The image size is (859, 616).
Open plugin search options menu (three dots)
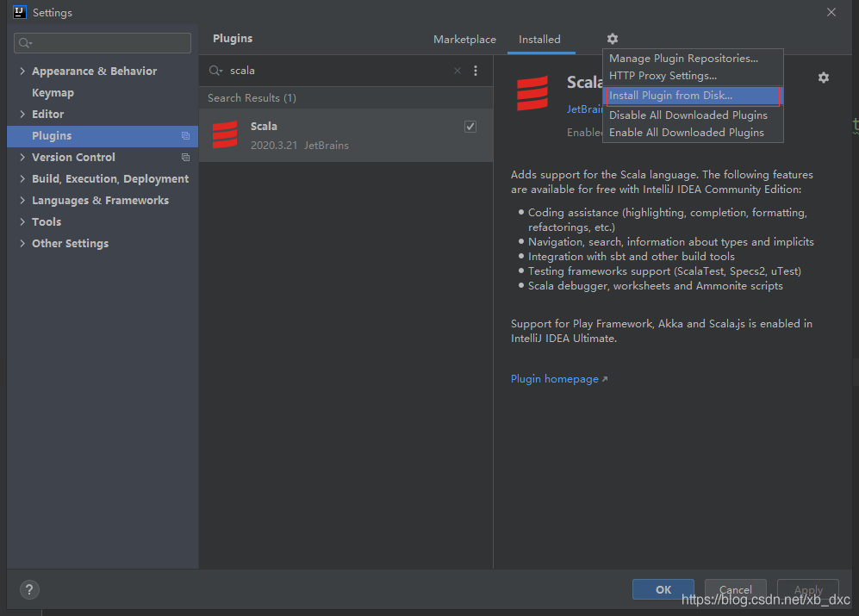[x=475, y=71]
